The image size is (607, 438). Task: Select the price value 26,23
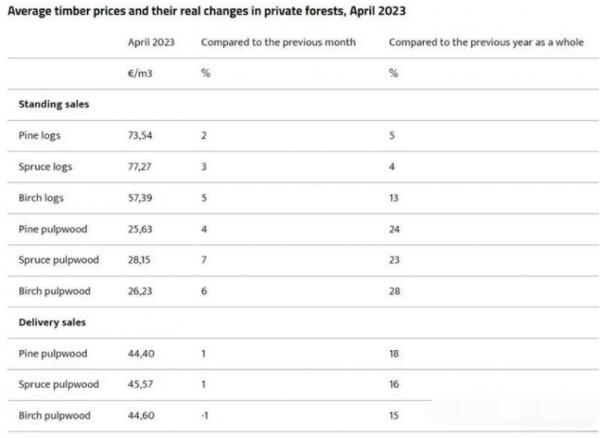[x=143, y=291]
